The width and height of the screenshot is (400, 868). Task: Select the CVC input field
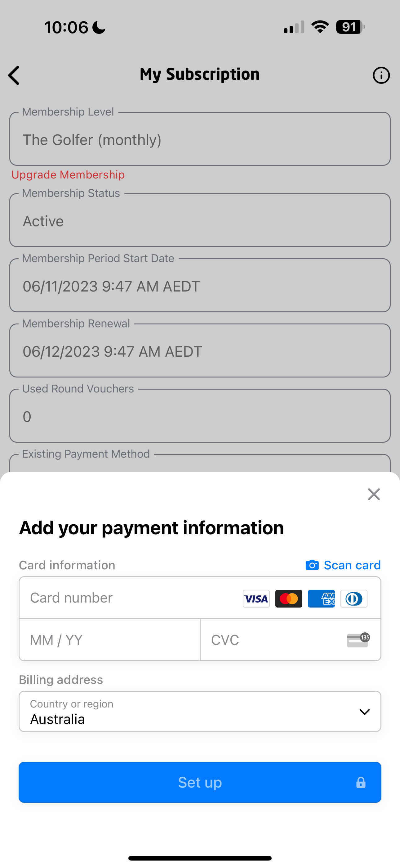tap(291, 640)
